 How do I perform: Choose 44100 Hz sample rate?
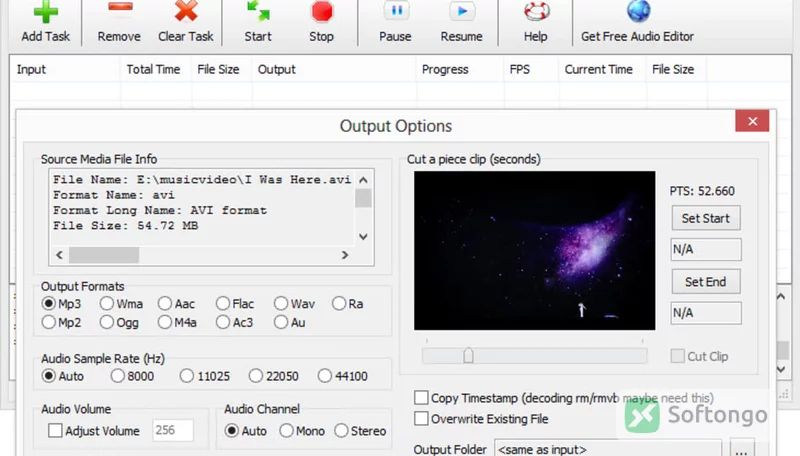tap(325, 376)
